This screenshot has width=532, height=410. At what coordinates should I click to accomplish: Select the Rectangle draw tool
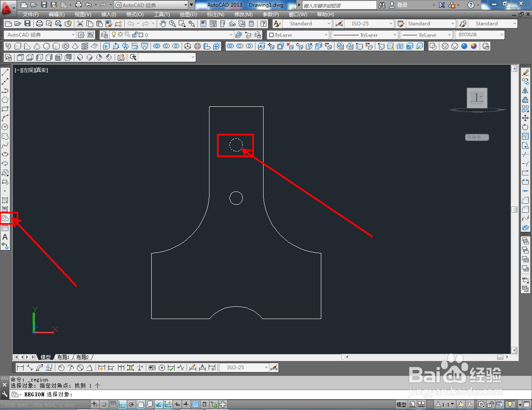point(5,109)
